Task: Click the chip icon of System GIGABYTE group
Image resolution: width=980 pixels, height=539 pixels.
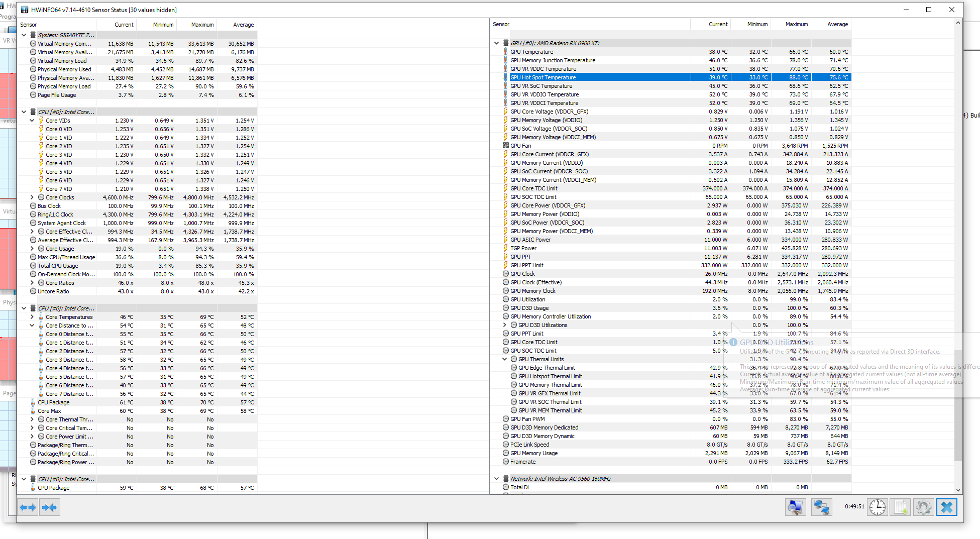Action: pyautogui.click(x=33, y=35)
